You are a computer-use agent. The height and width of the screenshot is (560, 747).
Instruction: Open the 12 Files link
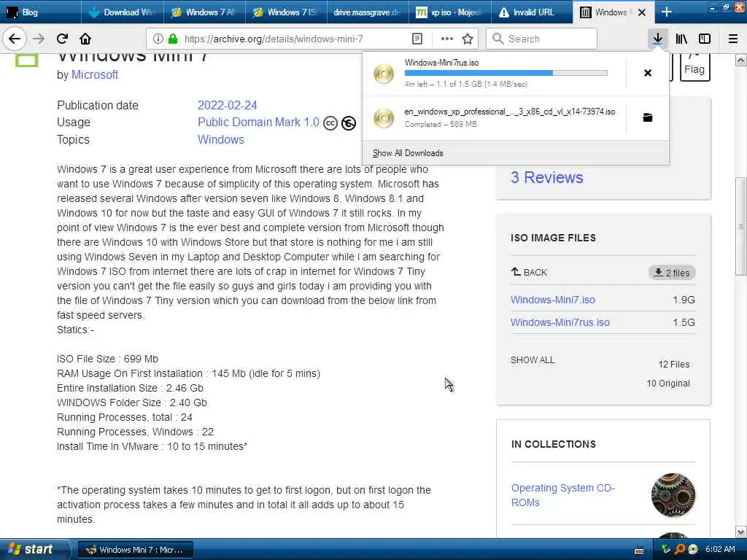(673, 365)
